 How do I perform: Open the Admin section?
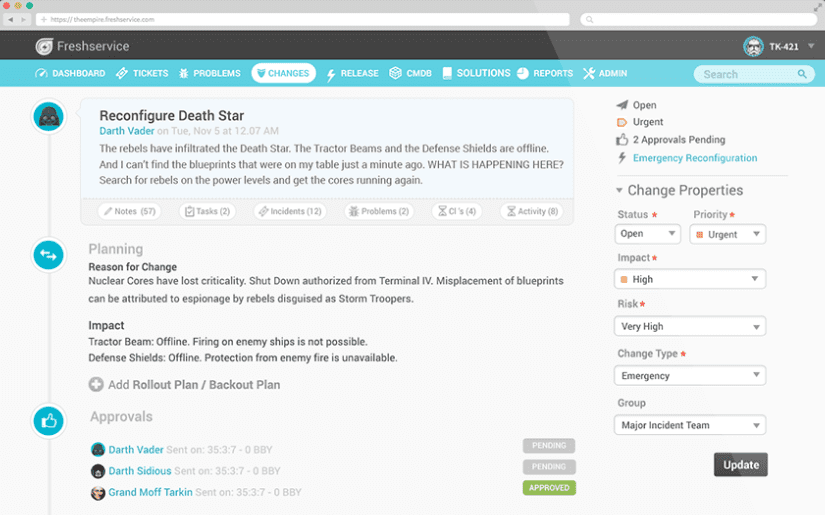[605, 73]
